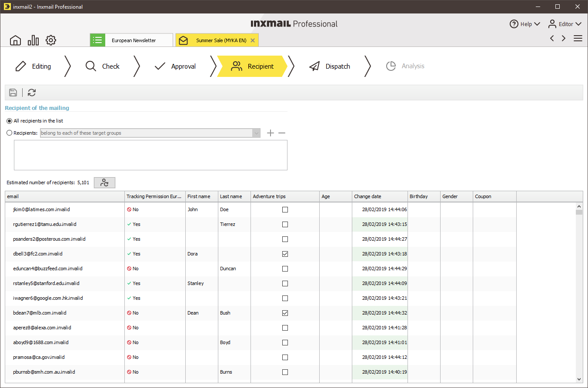Uncheck Adventure trips for bdean7@mlb.com.invalid

[x=285, y=313]
